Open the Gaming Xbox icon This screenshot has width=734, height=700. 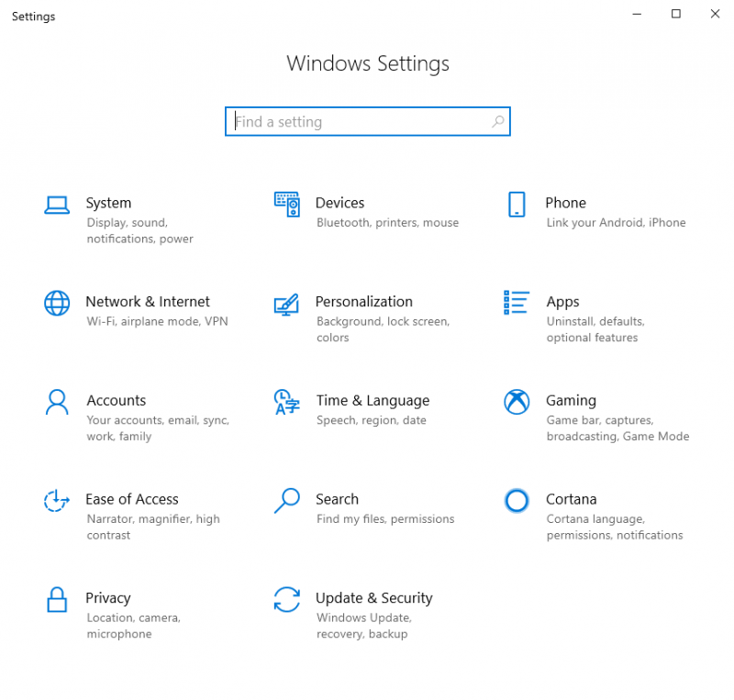(517, 402)
